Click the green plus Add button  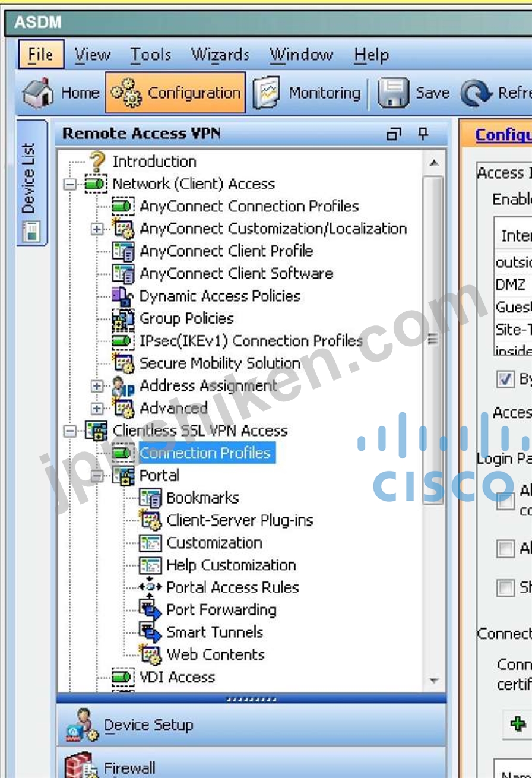click(518, 724)
